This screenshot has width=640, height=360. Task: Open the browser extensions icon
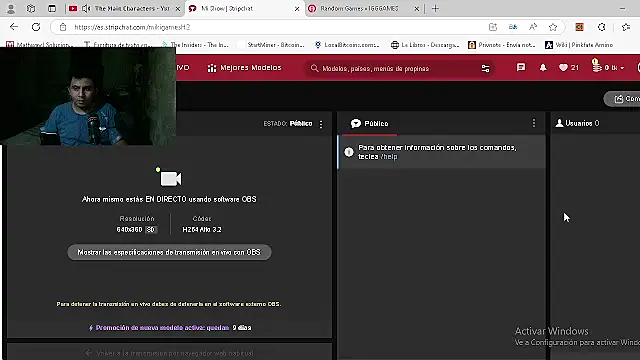(602, 27)
